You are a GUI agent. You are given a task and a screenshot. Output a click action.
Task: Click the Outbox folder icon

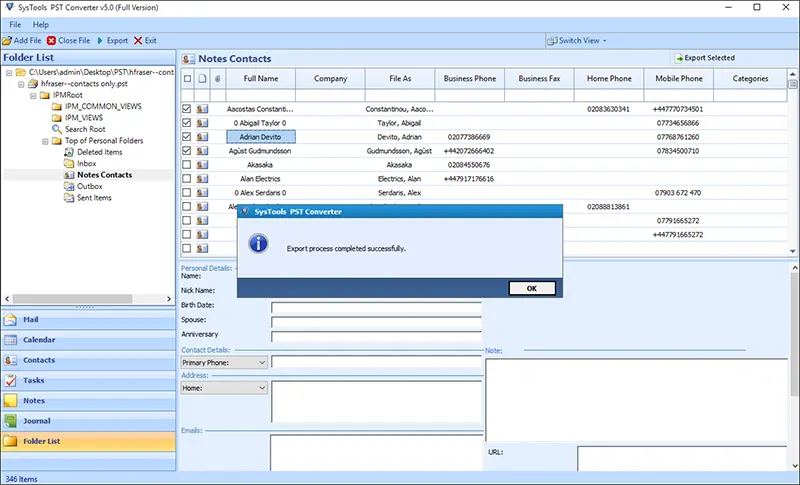click(69, 186)
